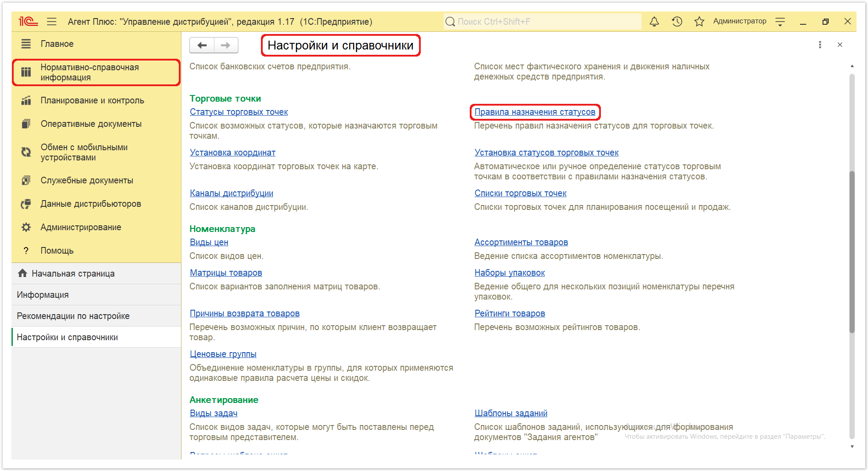The image size is (868, 471).
Task: Click the vertical scrollbar thumb
Action: click(852, 252)
